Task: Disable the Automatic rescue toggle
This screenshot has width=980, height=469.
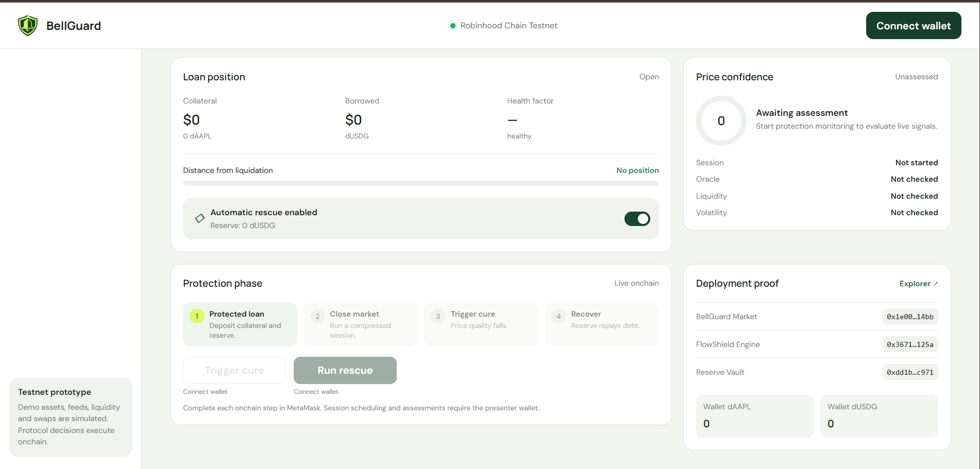Action: coord(637,219)
